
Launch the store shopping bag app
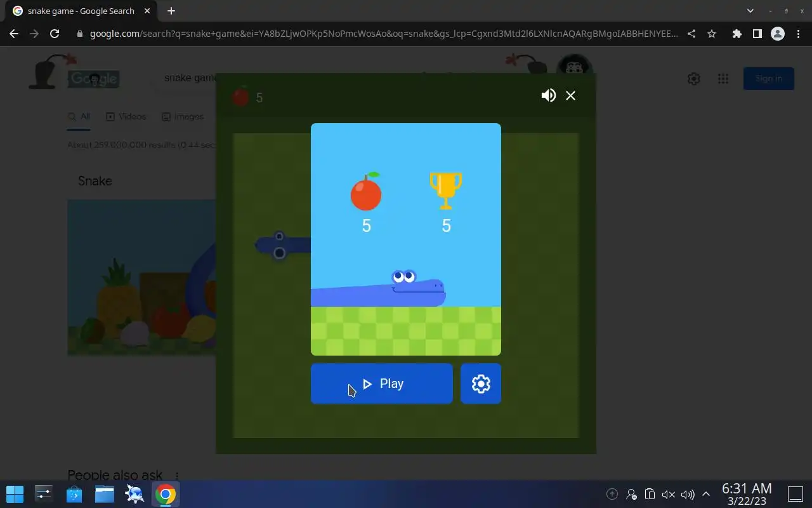pyautogui.click(x=74, y=494)
